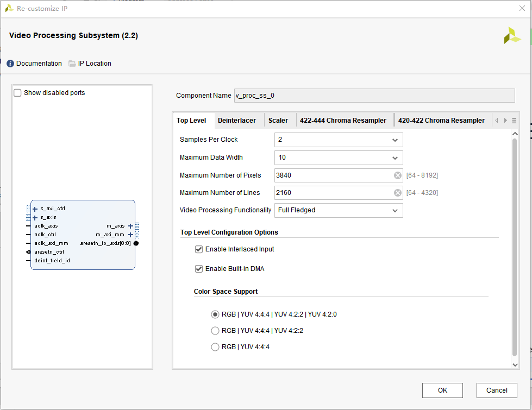This screenshot has height=410, width=532.
Task: Open the tab list menu icon
Action: coord(514,121)
